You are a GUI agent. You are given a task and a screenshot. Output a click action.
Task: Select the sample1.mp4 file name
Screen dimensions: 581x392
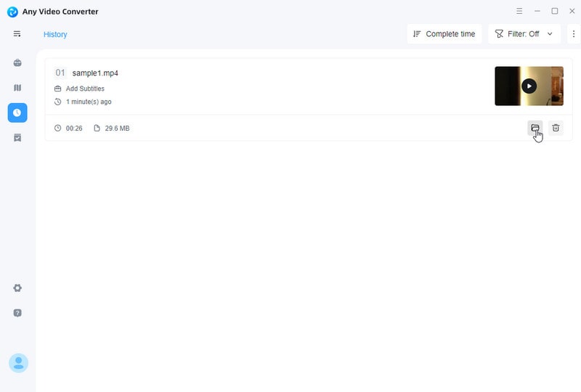[x=95, y=73]
